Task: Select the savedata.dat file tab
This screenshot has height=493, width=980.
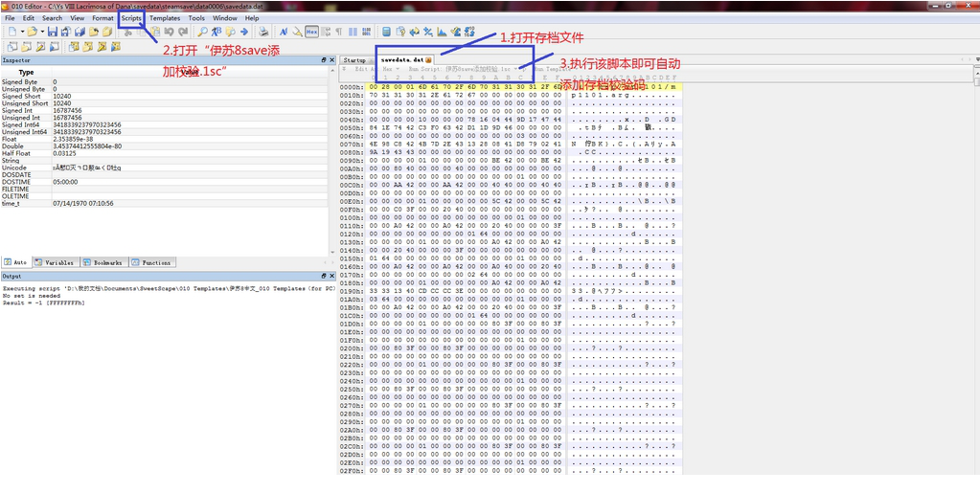Action: [x=407, y=60]
